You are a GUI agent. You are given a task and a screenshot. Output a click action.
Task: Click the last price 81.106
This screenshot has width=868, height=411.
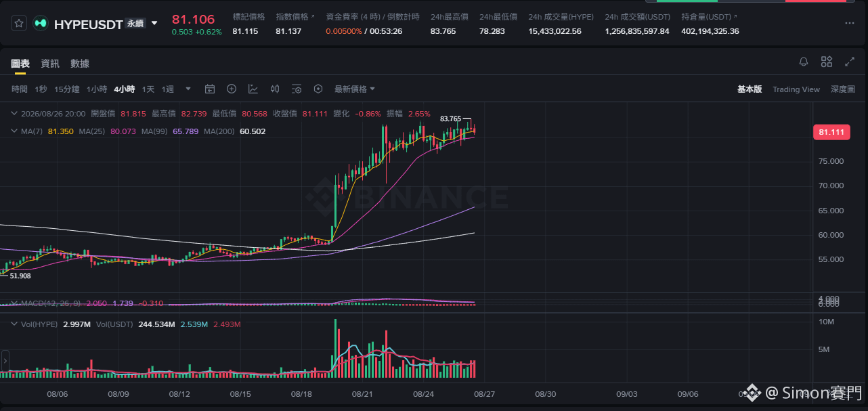pyautogui.click(x=193, y=19)
